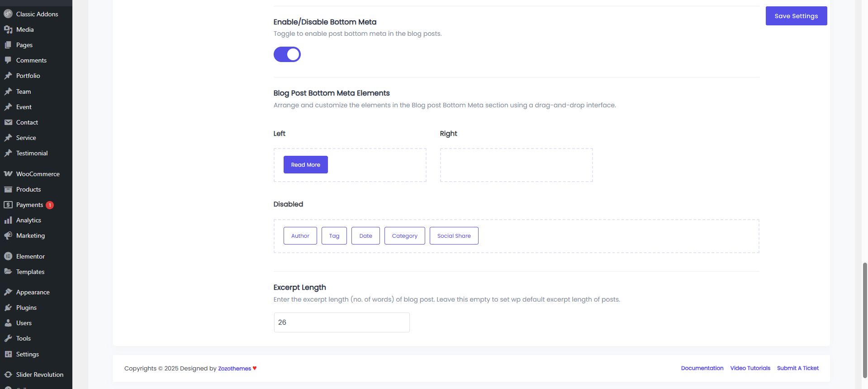Click the Tools wrench icon

[x=8, y=338]
